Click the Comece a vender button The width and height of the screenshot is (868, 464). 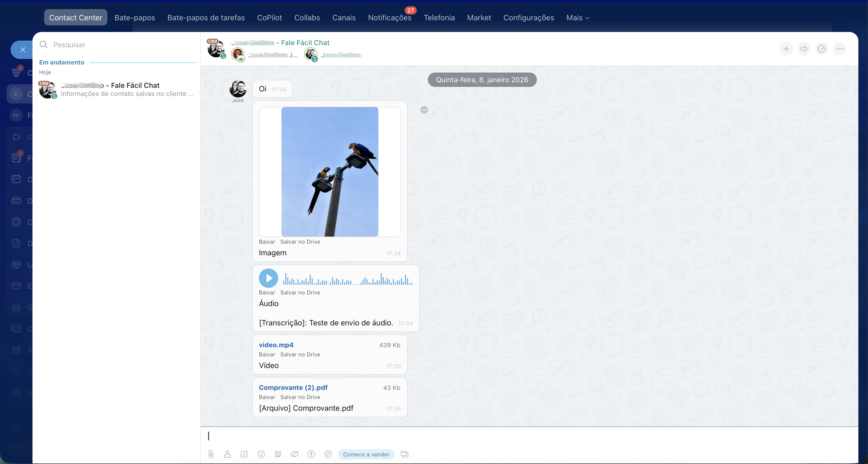(x=366, y=454)
